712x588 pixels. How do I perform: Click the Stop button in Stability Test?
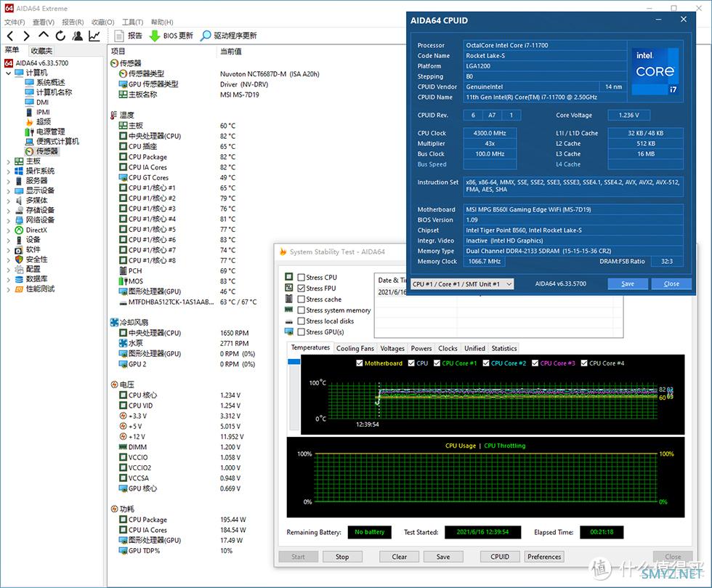click(342, 557)
